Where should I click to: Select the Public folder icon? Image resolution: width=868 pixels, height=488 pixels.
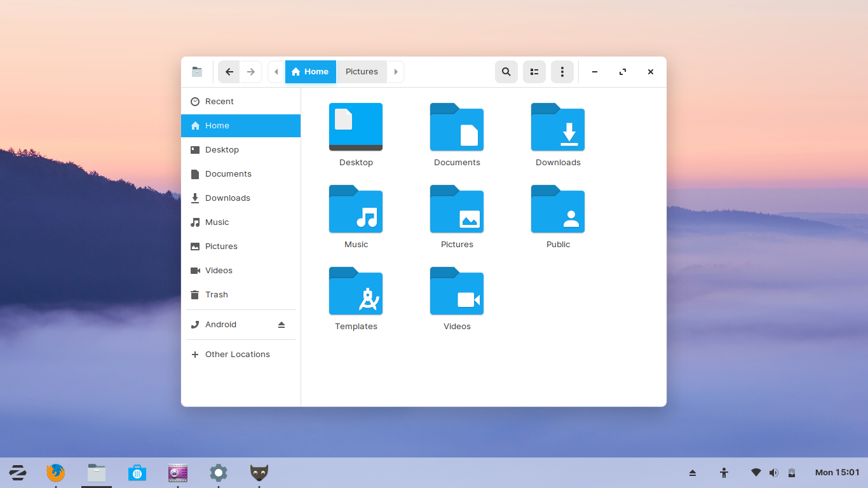pos(558,209)
